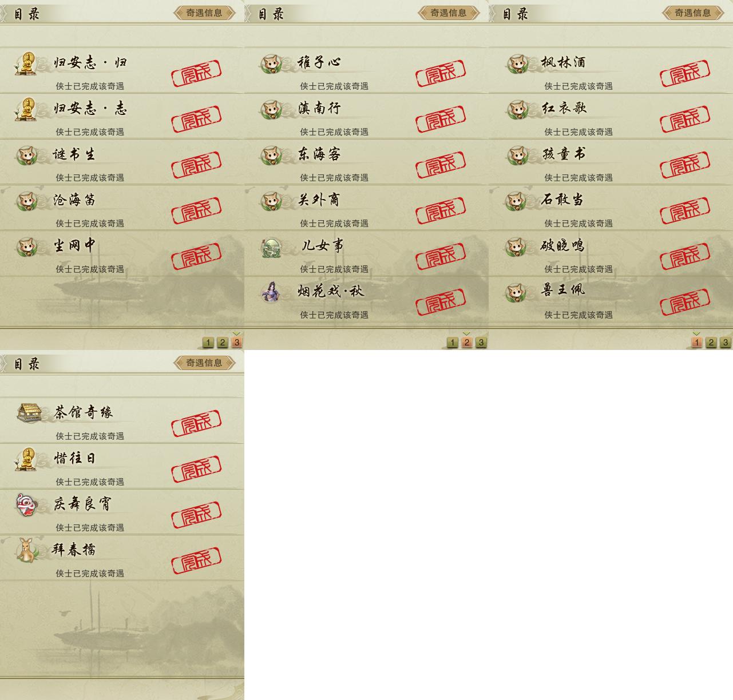Open 奇遇信息 button above 茶馆奇缘 list
733x700 pixels.
tap(204, 363)
